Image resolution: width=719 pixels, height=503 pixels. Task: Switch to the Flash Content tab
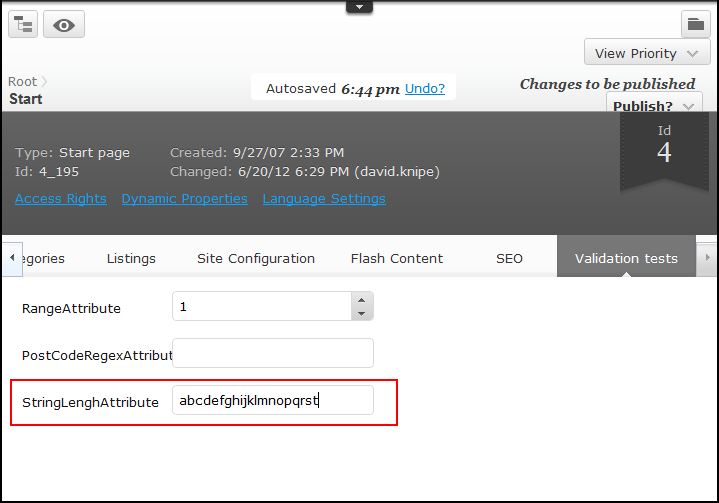pos(397,259)
